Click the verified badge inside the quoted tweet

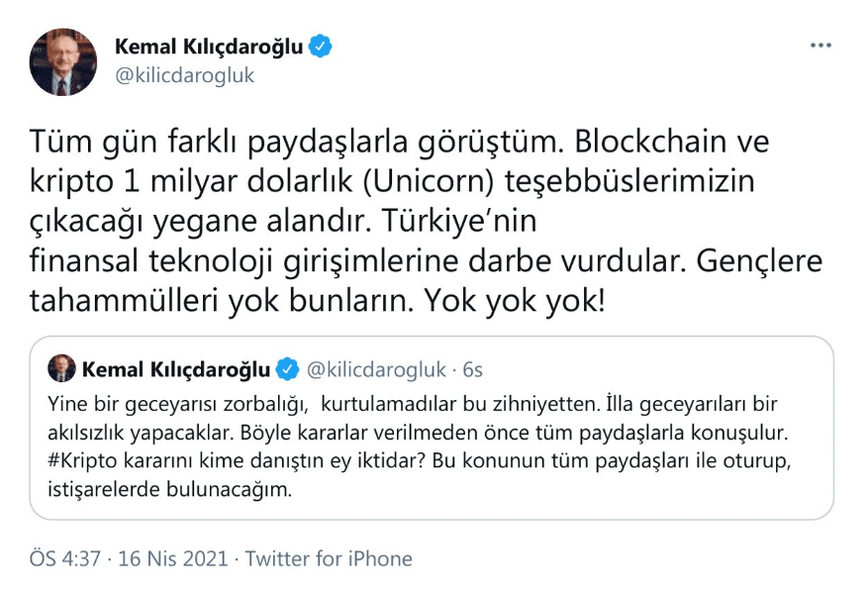coord(288,369)
